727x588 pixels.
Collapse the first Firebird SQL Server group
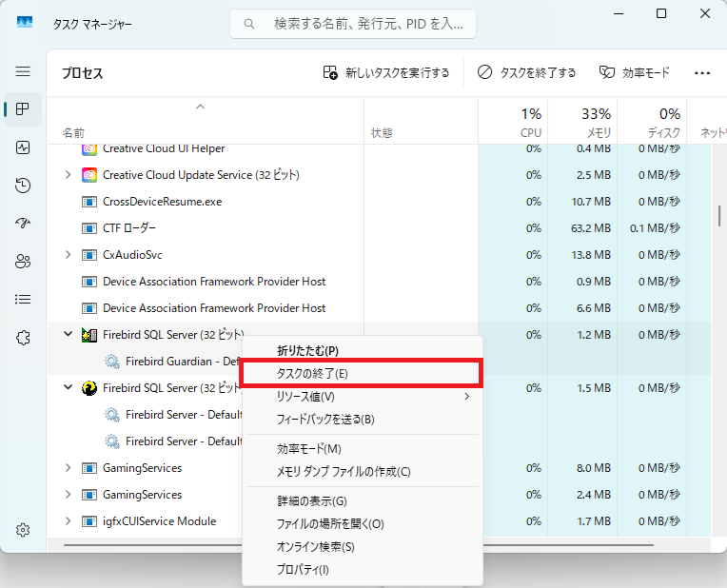[68, 335]
